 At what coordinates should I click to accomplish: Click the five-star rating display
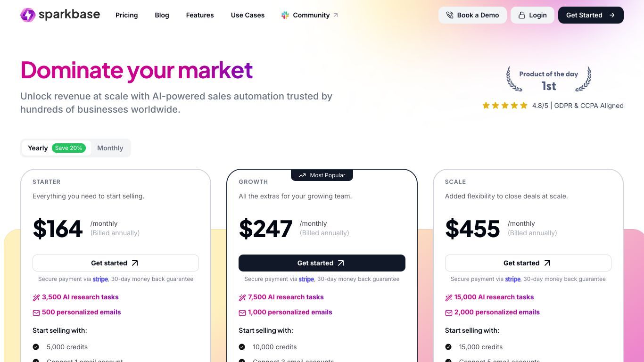click(x=504, y=106)
